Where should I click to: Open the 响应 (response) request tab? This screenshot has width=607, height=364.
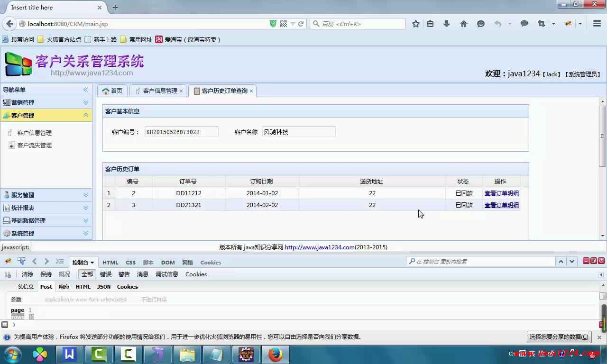tap(64, 287)
